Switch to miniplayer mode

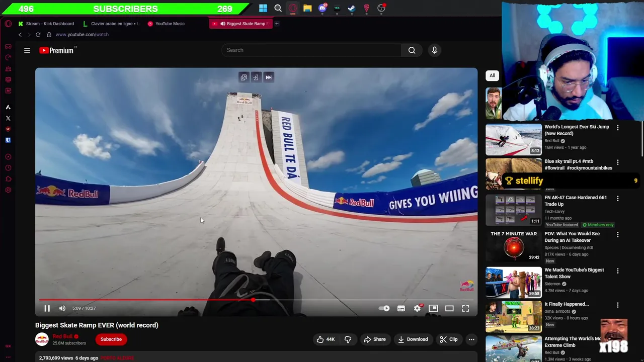[433, 308]
